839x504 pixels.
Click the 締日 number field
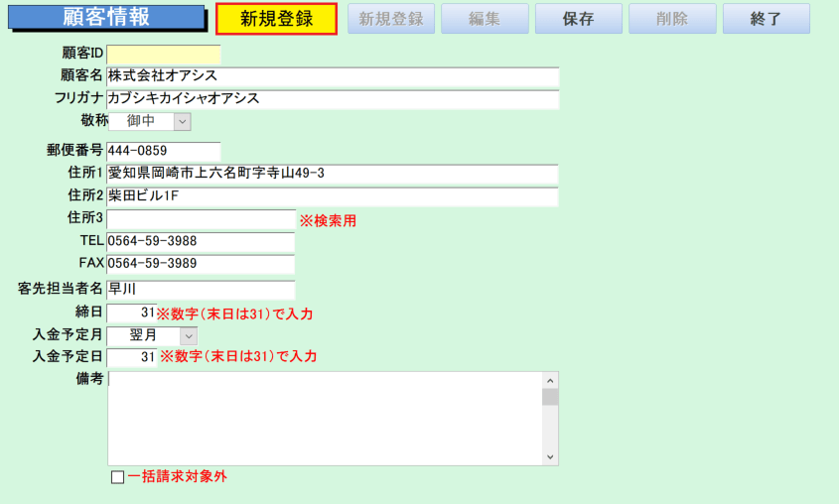coord(132,313)
